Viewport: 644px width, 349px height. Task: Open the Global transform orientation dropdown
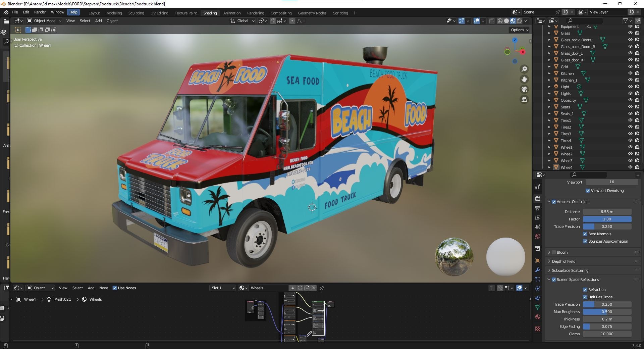pos(243,21)
